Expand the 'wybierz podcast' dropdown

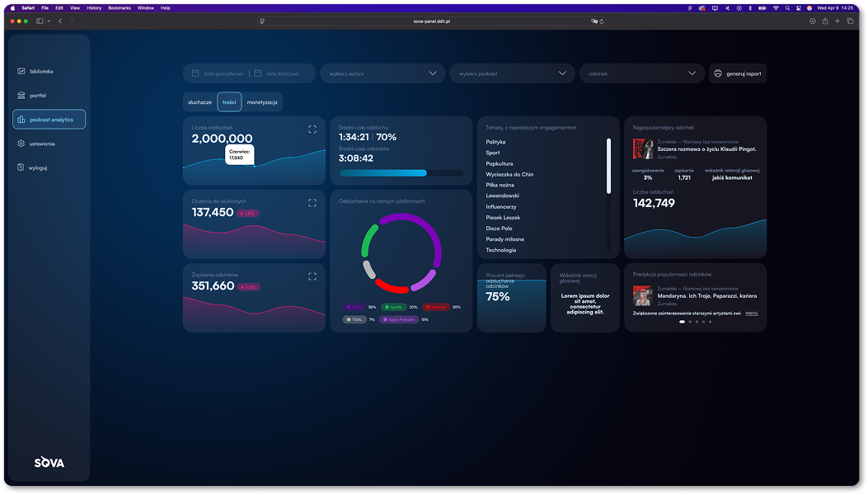[512, 73]
